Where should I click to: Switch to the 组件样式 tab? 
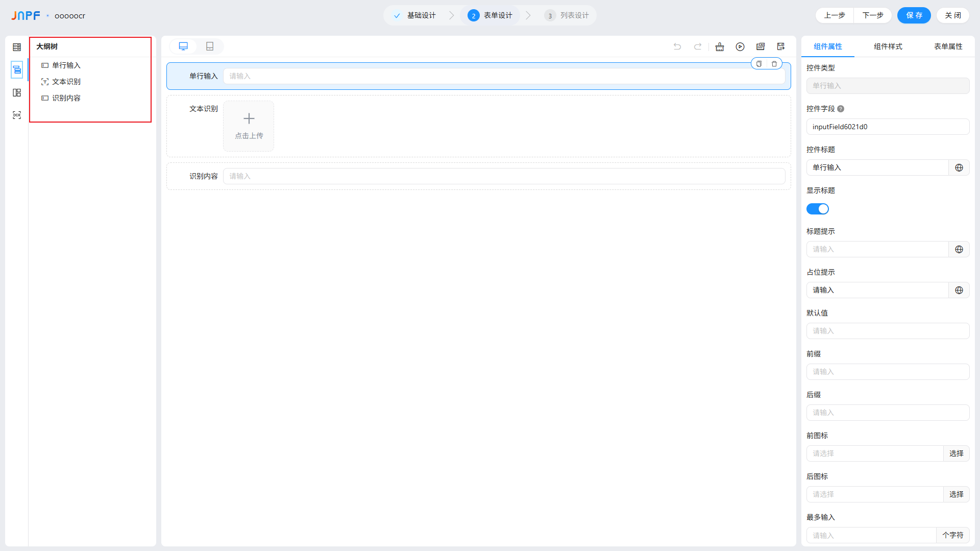[888, 46]
